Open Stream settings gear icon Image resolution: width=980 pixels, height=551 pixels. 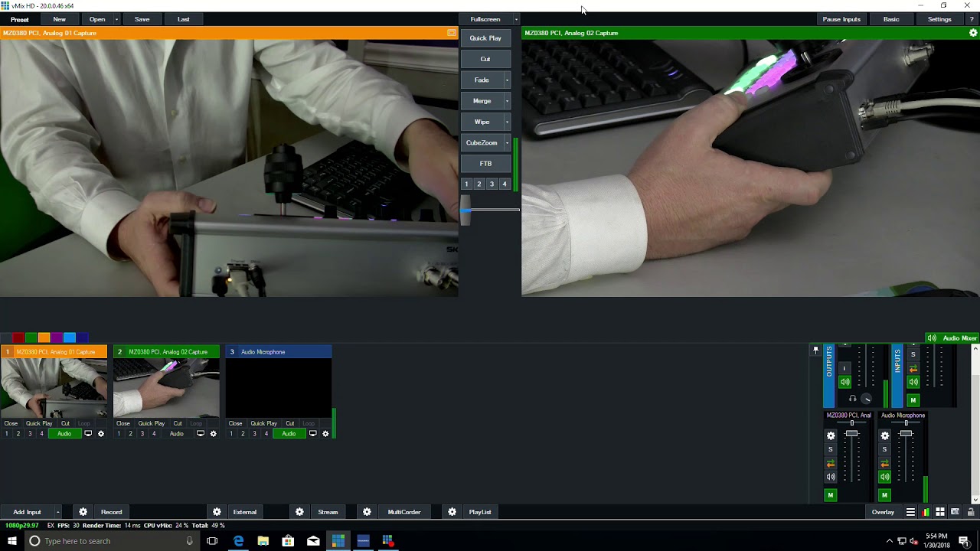pyautogui.click(x=299, y=512)
